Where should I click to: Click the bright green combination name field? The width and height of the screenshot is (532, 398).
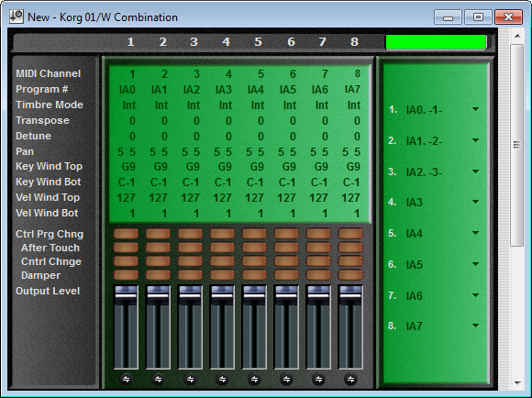point(437,42)
